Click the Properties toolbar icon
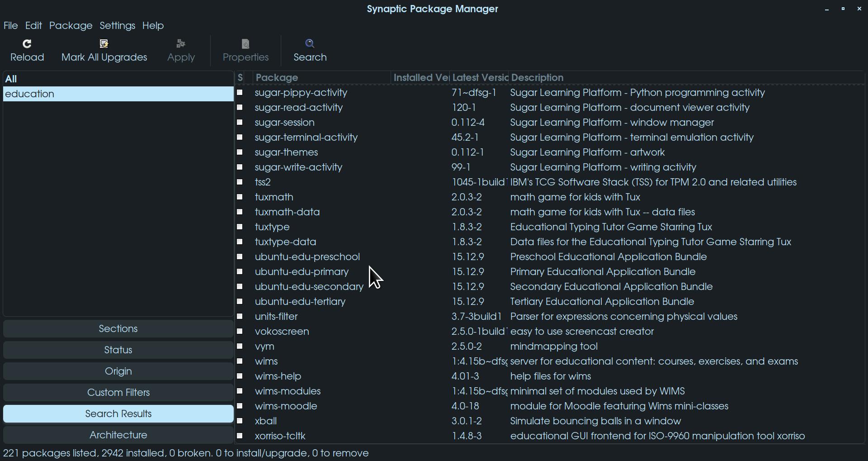This screenshot has width=868, height=461. (245, 44)
